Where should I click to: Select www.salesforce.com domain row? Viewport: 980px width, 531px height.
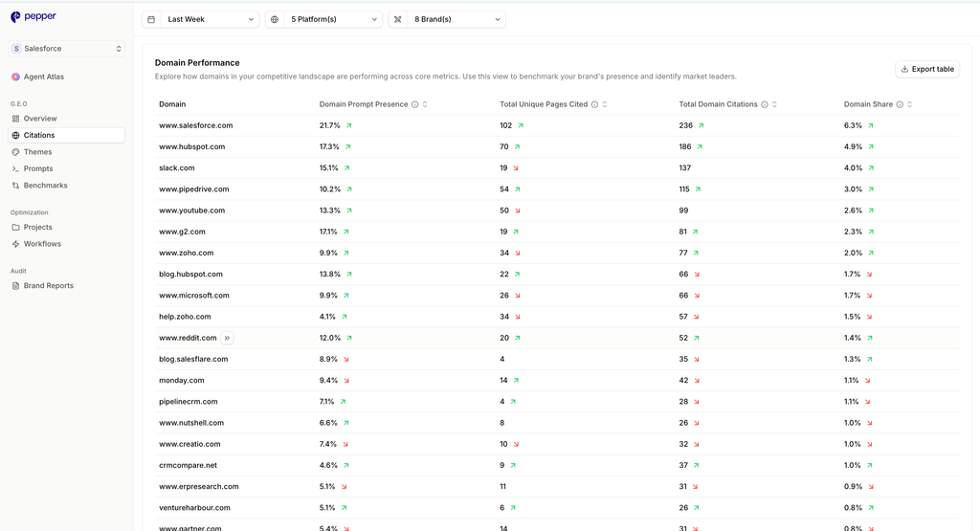tap(558, 125)
